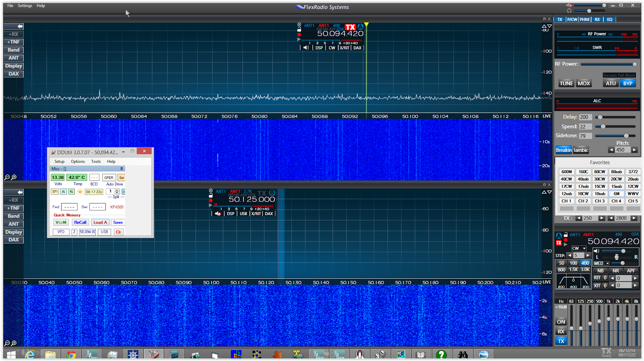Screen dimensions: 644x361
Task: Click the Sidetone slider
Action: [616, 136]
